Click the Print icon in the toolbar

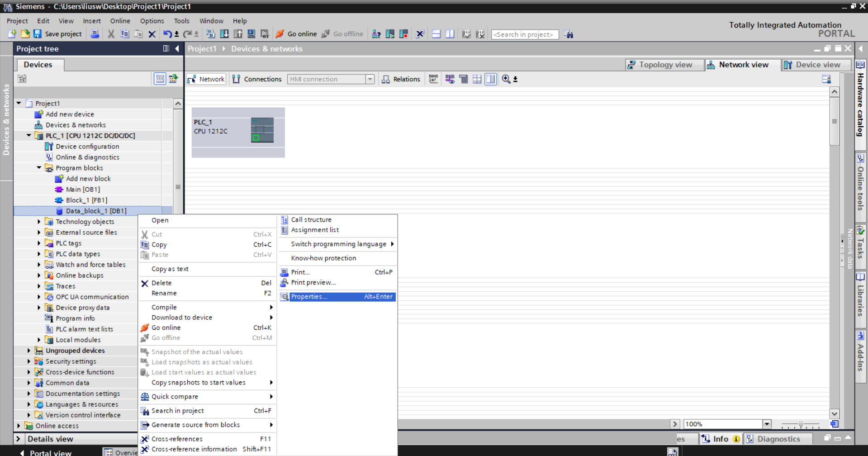pyautogui.click(x=95, y=34)
